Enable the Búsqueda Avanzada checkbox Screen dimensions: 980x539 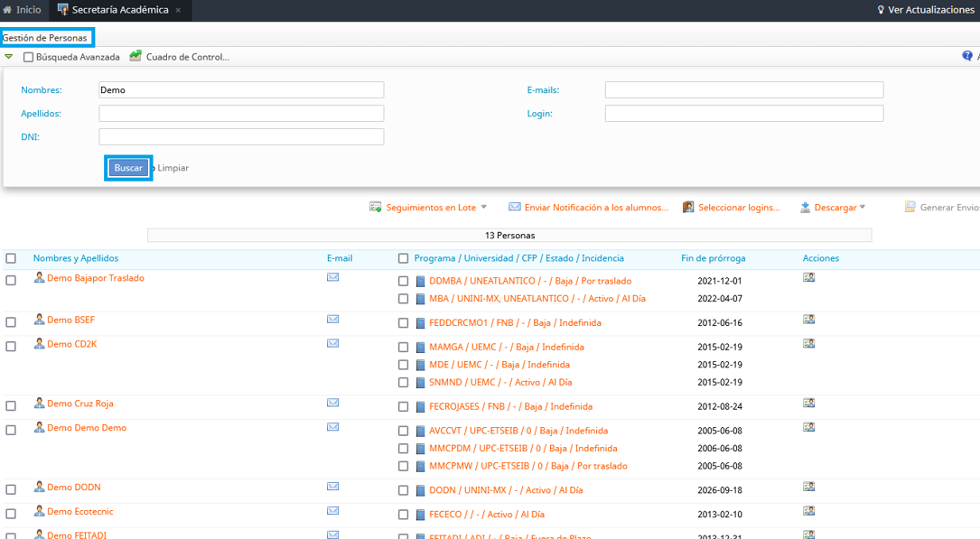28,58
